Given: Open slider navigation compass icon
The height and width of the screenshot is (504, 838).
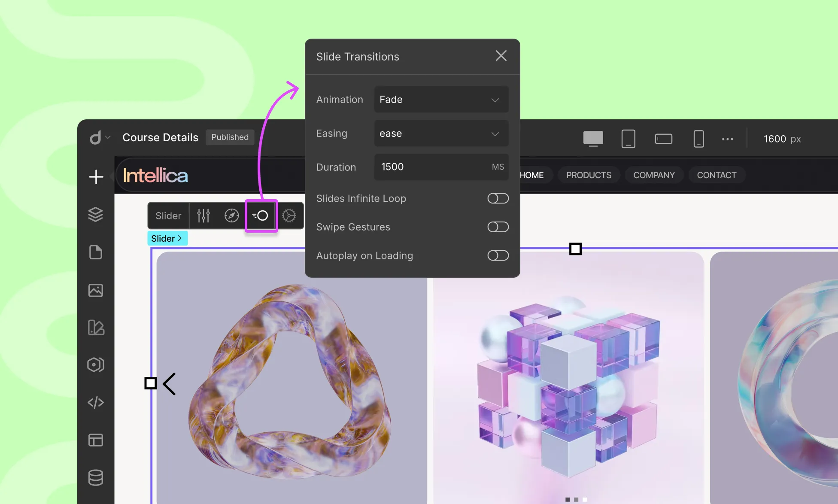Looking at the screenshot, I should pos(232,216).
